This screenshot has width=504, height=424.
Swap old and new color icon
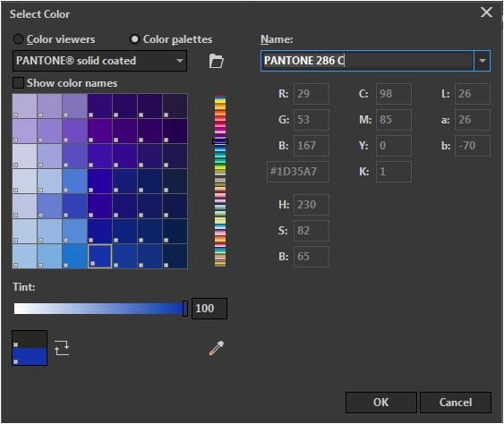(62, 348)
